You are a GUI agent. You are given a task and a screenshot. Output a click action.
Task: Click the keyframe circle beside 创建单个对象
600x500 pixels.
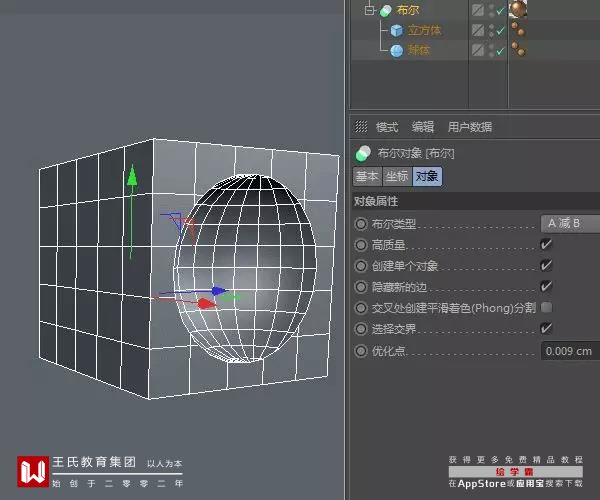pyautogui.click(x=361, y=266)
